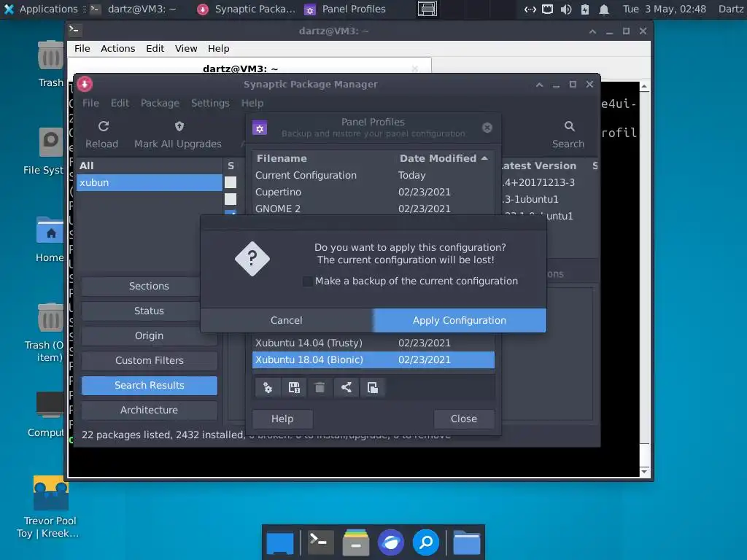The height and width of the screenshot is (560, 747).
Task: Click the terminal scrollbar up arrow
Action: 644,86
